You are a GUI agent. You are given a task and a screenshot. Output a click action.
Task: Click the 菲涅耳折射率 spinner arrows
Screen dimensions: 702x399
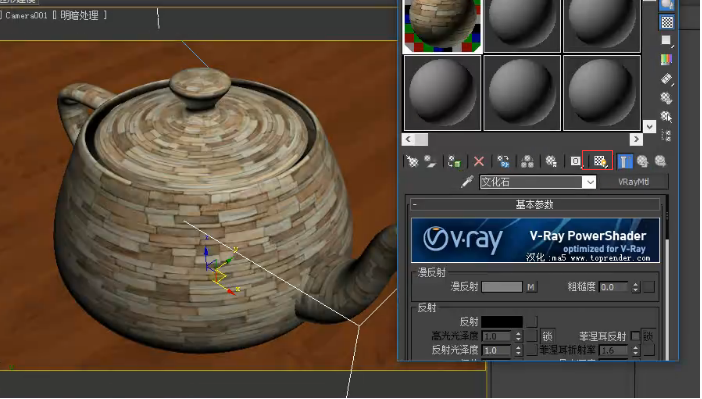point(635,350)
